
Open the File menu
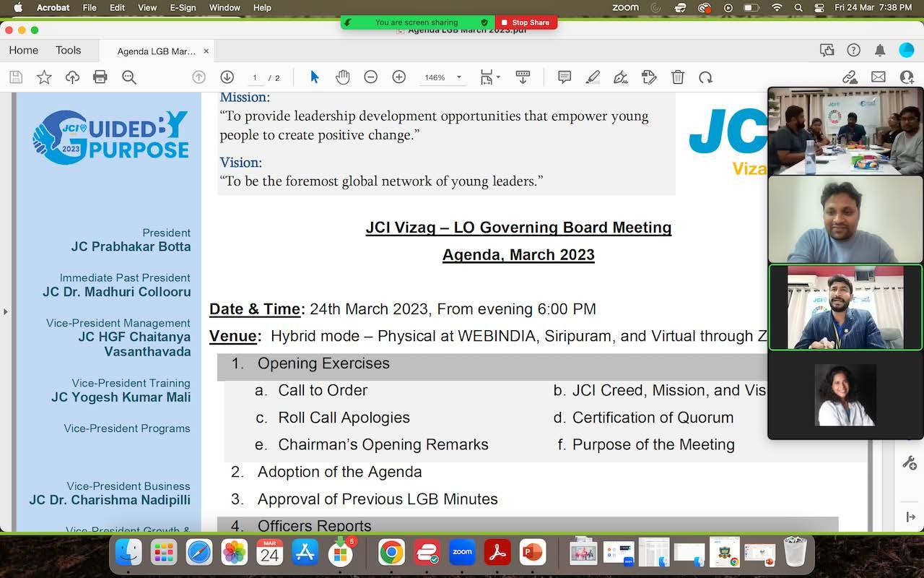pyautogui.click(x=90, y=8)
